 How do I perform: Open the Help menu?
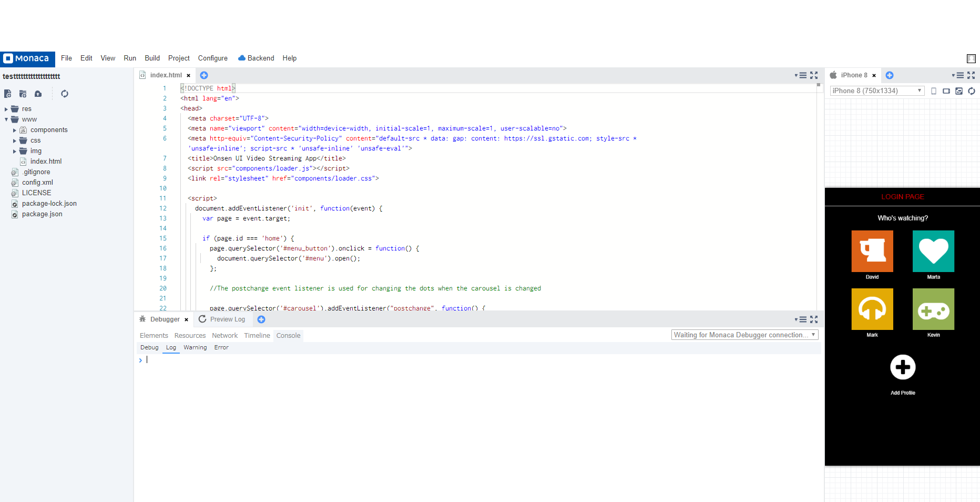point(290,58)
